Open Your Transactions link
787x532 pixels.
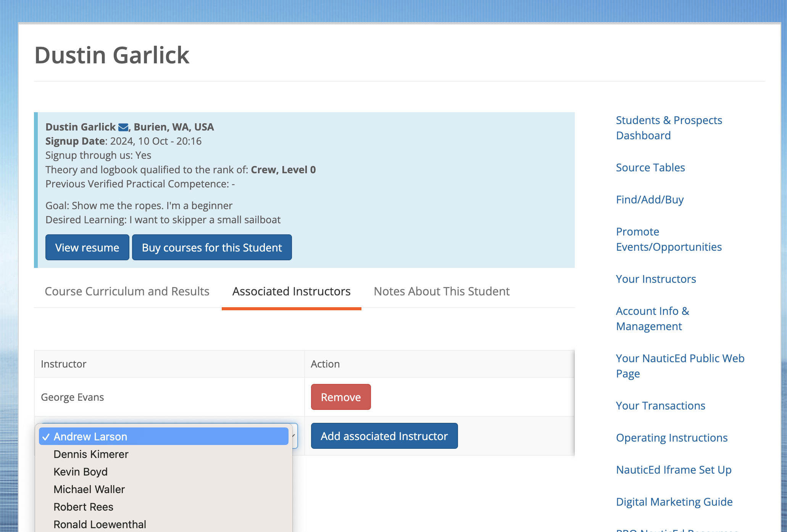(x=660, y=405)
